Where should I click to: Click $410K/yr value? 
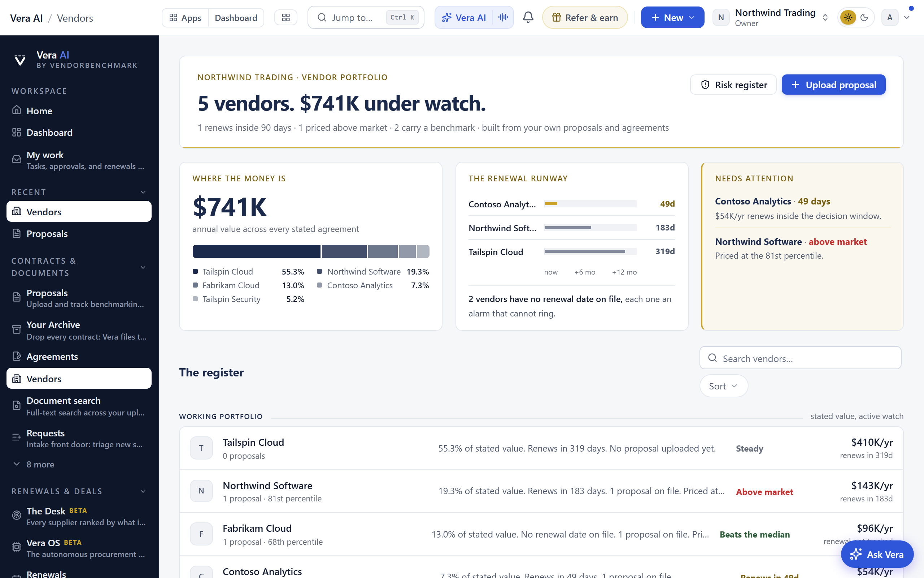[x=872, y=442]
